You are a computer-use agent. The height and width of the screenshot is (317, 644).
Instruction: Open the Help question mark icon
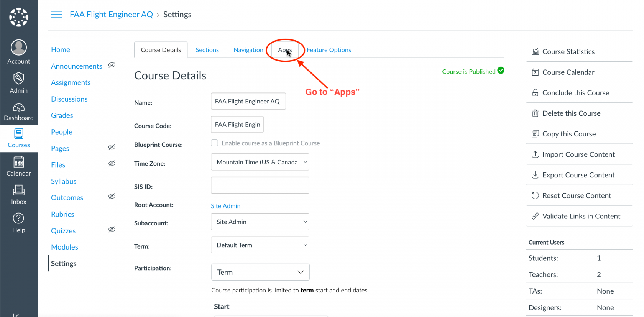[18, 218]
